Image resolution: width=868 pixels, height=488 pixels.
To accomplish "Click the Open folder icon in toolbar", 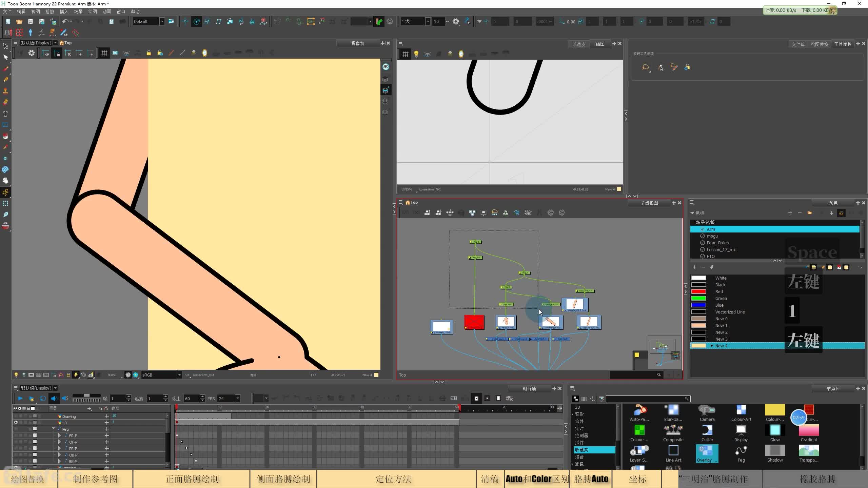I will 19,22.
